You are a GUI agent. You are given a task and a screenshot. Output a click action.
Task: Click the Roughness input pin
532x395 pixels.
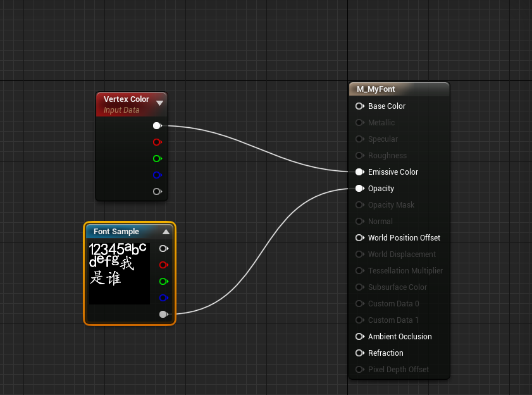[360, 156]
